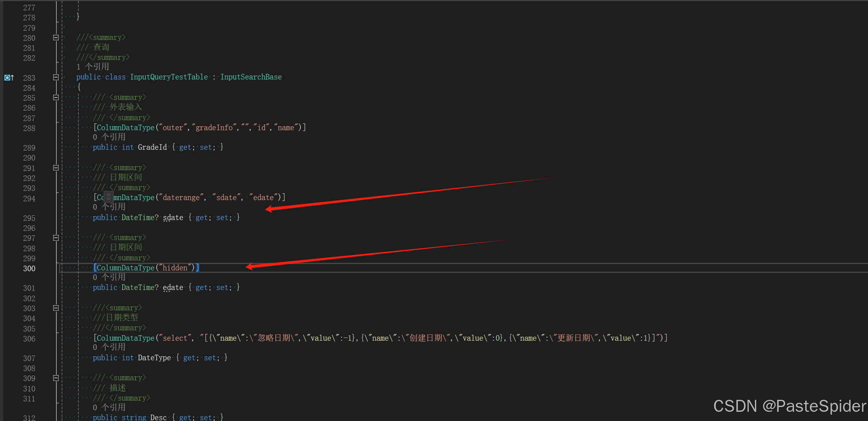
Task: Click the closing brace on line 278
Action: coord(78,17)
